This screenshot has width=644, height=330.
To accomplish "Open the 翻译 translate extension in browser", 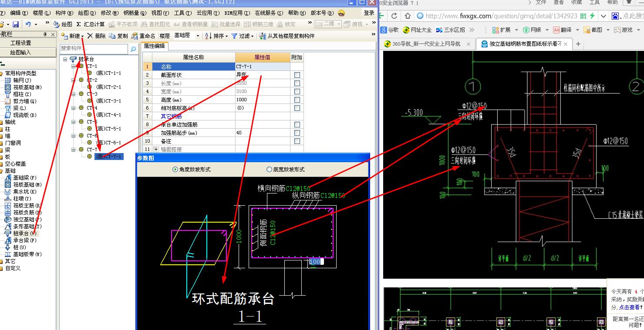I will [x=562, y=30].
